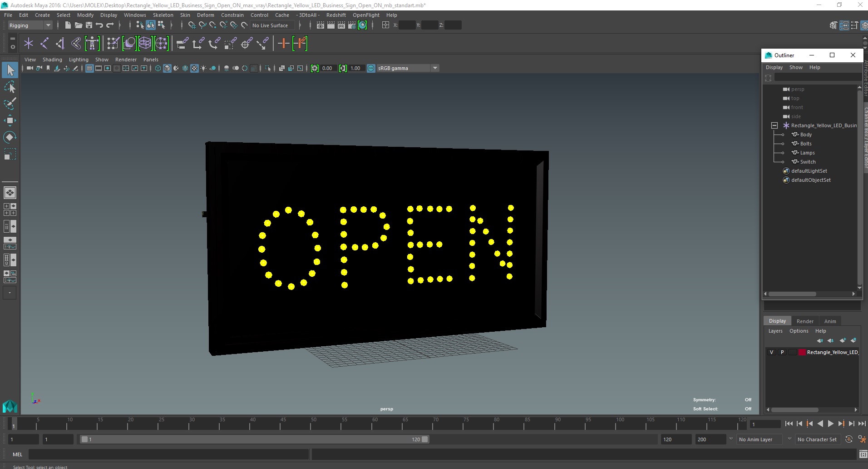Click the New Scene icon

pyautogui.click(x=68, y=25)
